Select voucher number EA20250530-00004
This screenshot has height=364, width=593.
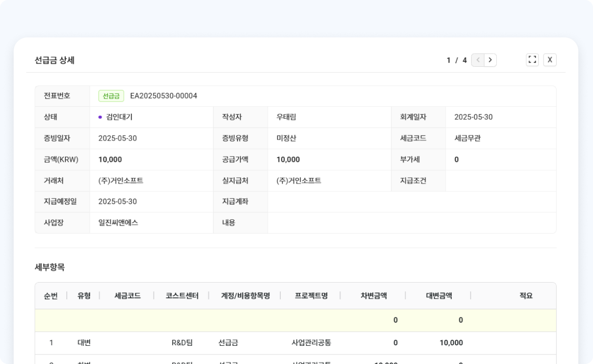pyautogui.click(x=163, y=96)
